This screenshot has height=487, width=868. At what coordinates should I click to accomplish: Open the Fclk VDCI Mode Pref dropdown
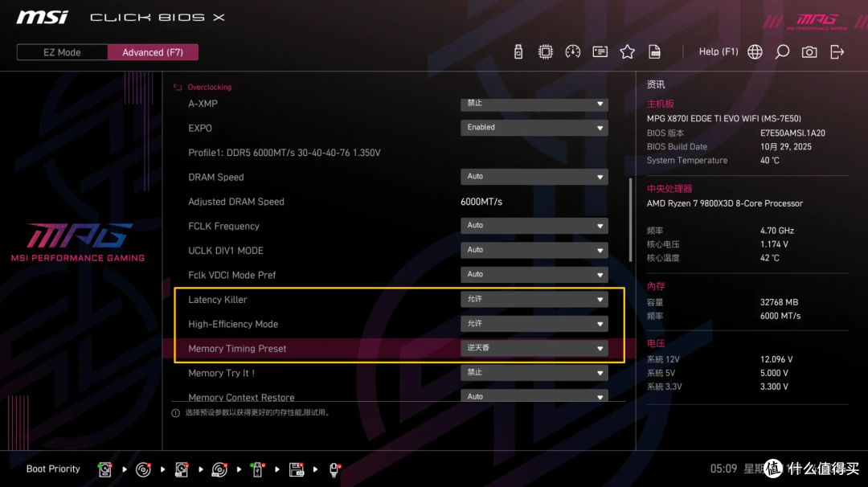(534, 275)
